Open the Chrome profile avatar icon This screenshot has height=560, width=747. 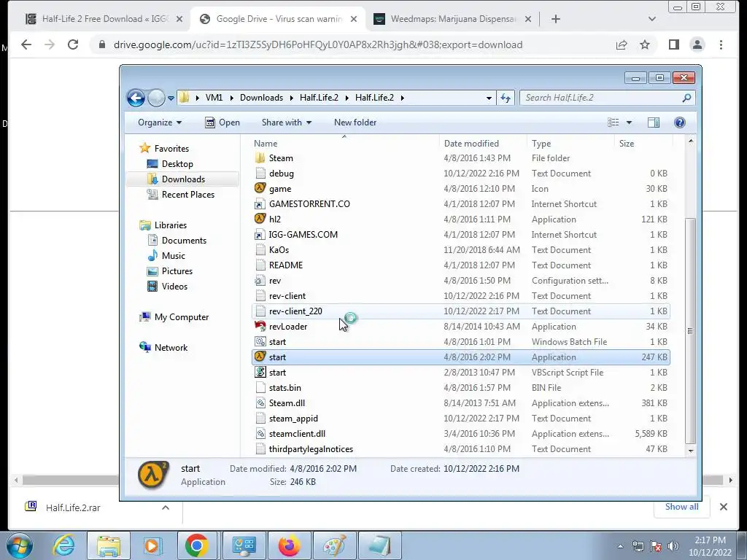pos(697,44)
